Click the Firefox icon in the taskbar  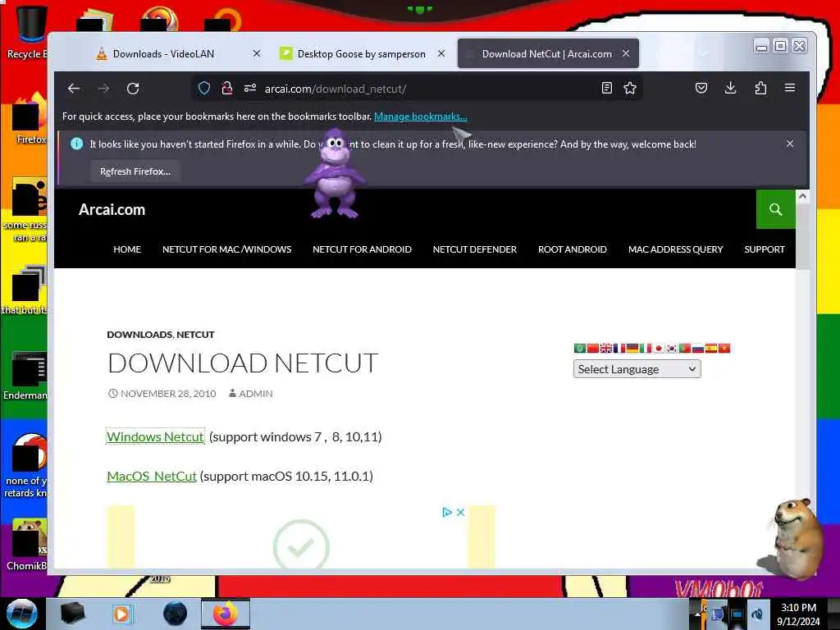pyautogui.click(x=226, y=614)
